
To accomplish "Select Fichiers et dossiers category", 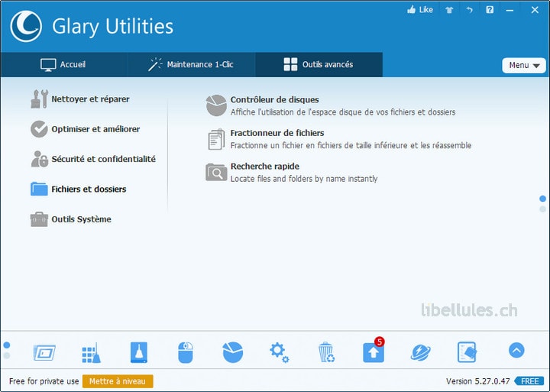I will (x=78, y=190).
